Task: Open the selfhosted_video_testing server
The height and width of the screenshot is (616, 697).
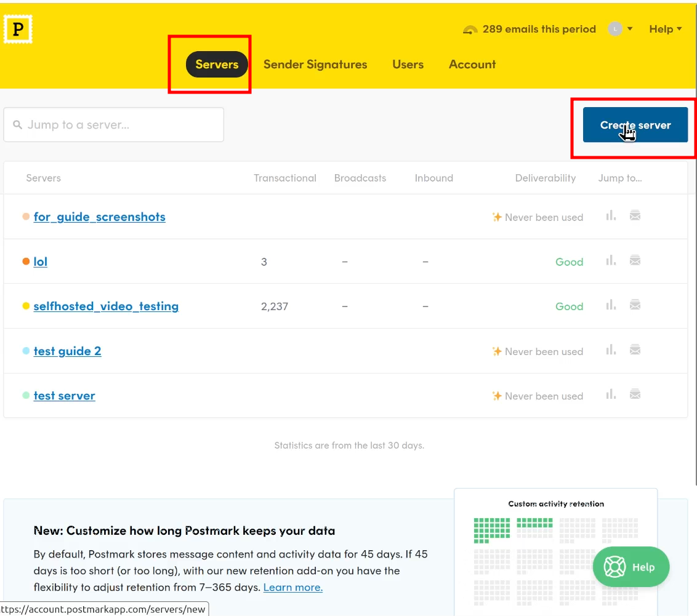Action: point(106,306)
